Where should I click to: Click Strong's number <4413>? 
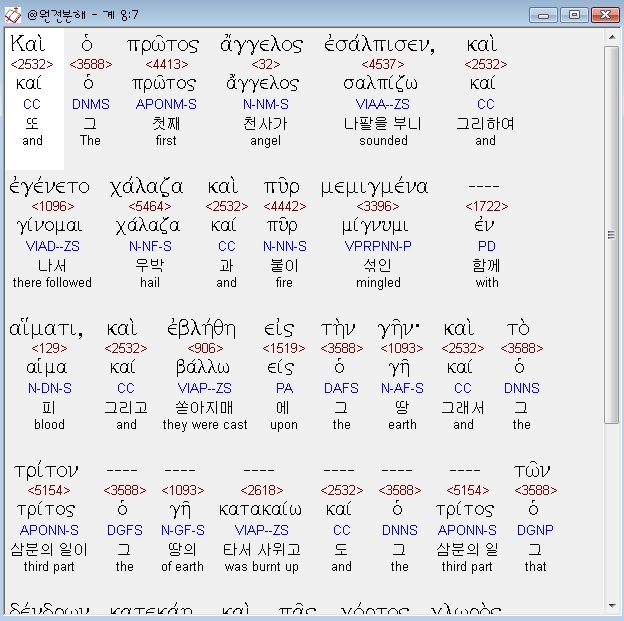pos(167,64)
